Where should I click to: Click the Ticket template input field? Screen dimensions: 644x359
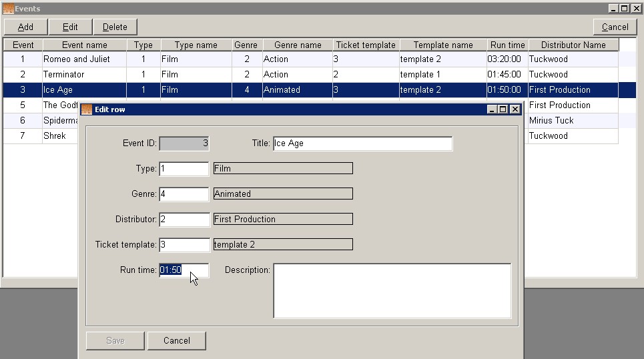184,245
